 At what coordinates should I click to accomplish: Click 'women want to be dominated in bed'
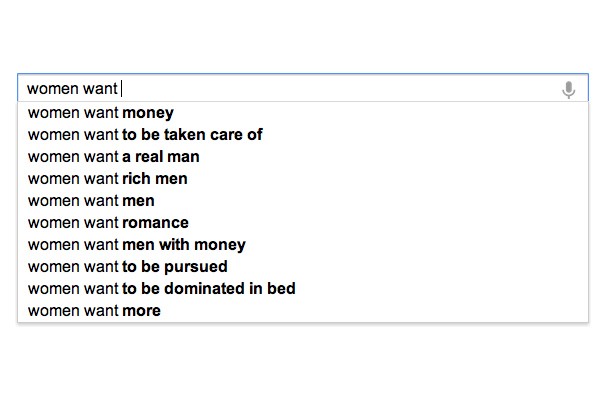pos(161,289)
